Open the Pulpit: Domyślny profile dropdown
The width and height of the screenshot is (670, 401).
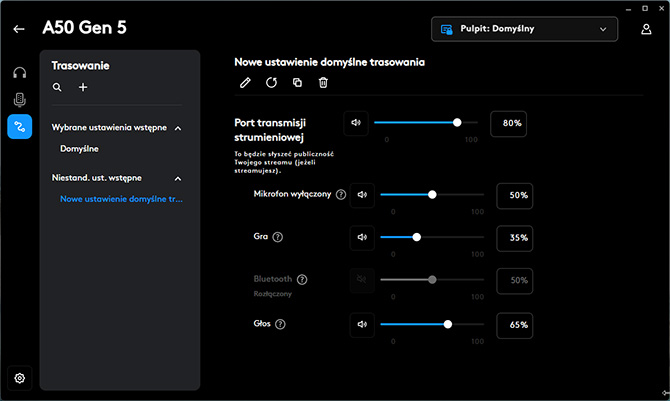click(x=524, y=29)
